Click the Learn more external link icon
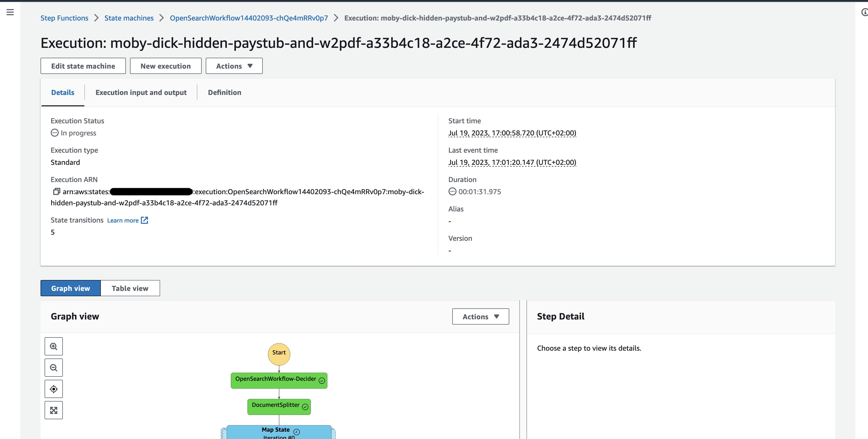 click(145, 220)
